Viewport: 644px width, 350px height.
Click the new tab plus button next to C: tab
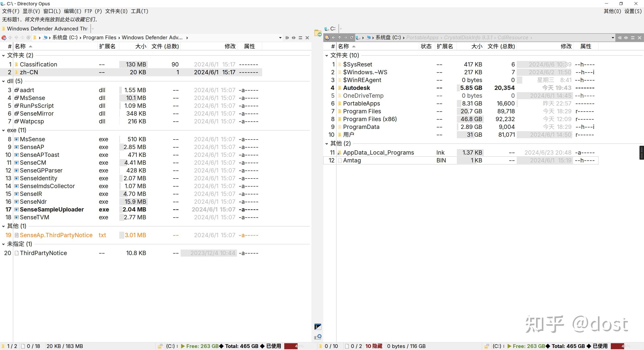341,28
